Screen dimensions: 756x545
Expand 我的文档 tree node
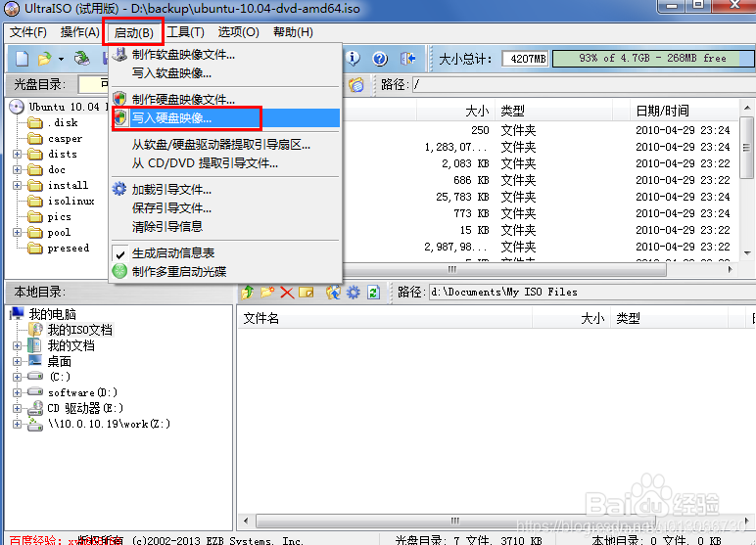point(18,345)
